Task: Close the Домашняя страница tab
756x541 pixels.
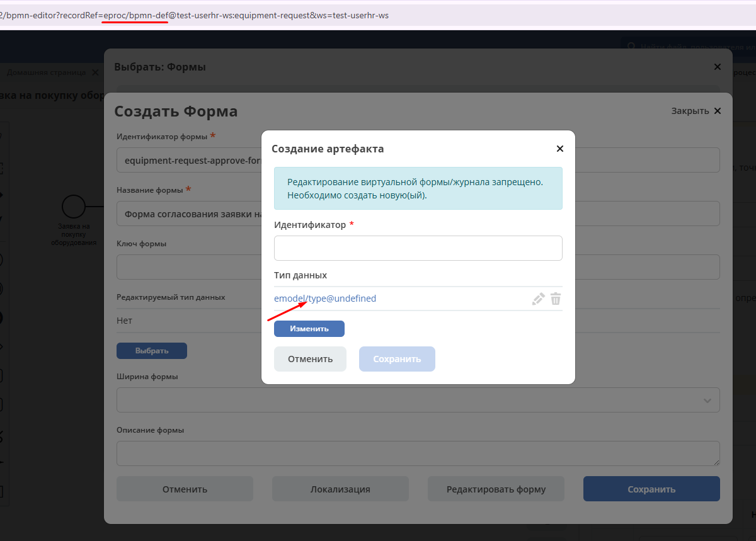Action: coord(95,72)
